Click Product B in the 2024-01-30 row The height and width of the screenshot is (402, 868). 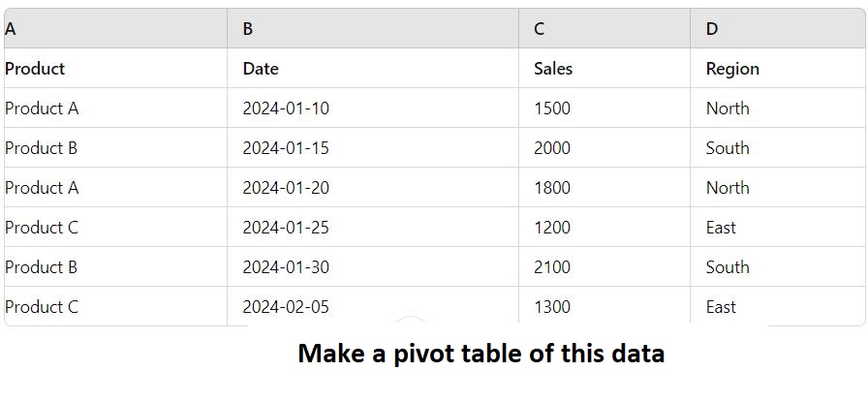point(41,267)
